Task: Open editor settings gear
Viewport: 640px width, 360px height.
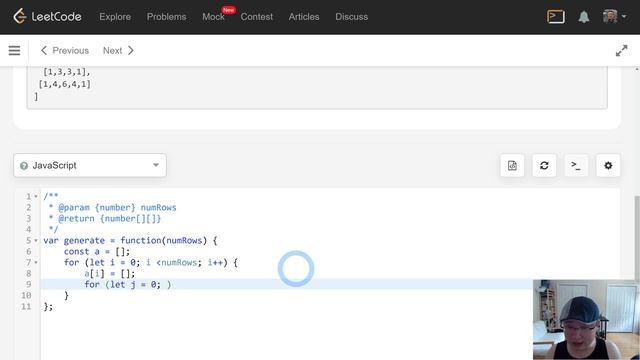Action: click(608, 165)
